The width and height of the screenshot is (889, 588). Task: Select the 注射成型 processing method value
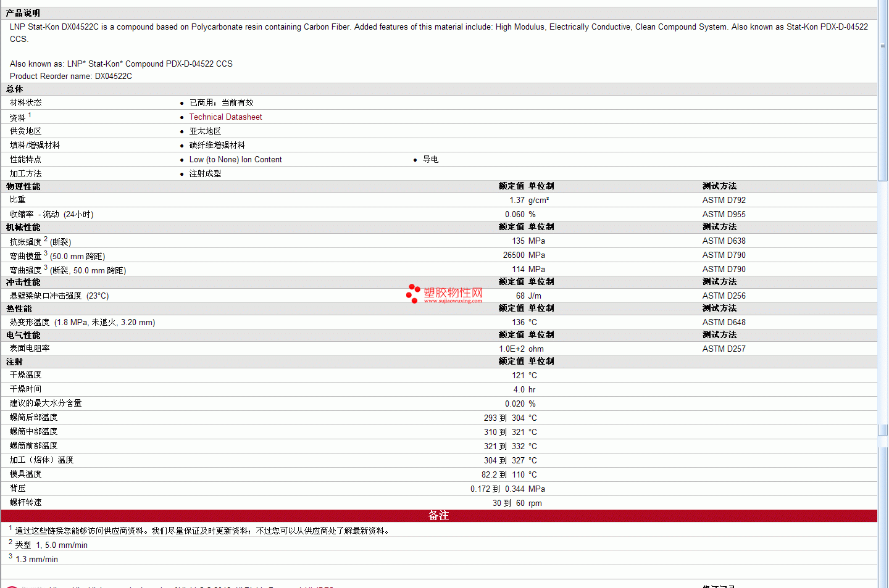[x=205, y=173]
